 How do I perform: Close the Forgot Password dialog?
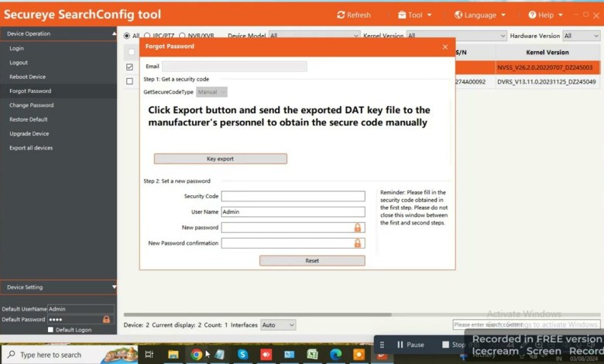click(x=445, y=46)
